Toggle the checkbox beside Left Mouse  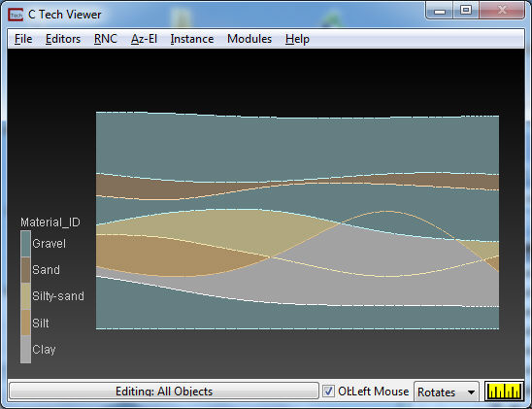pos(328,391)
